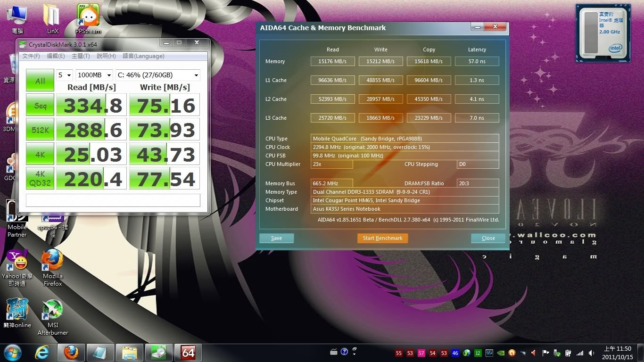Open Internet Explorer from the taskbar

[x=42, y=353]
